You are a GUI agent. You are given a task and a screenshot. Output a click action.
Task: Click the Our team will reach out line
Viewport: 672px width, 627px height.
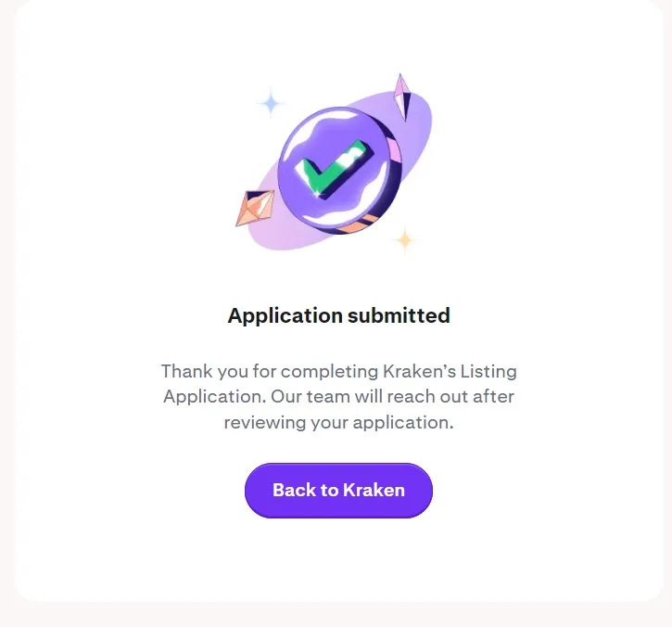(338, 397)
